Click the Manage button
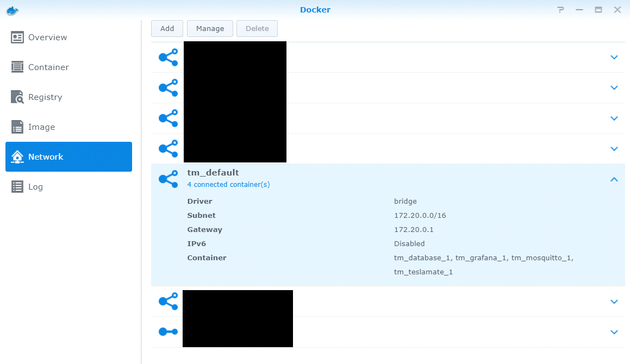The width and height of the screenshot is (630, 364). click(210, 29)
